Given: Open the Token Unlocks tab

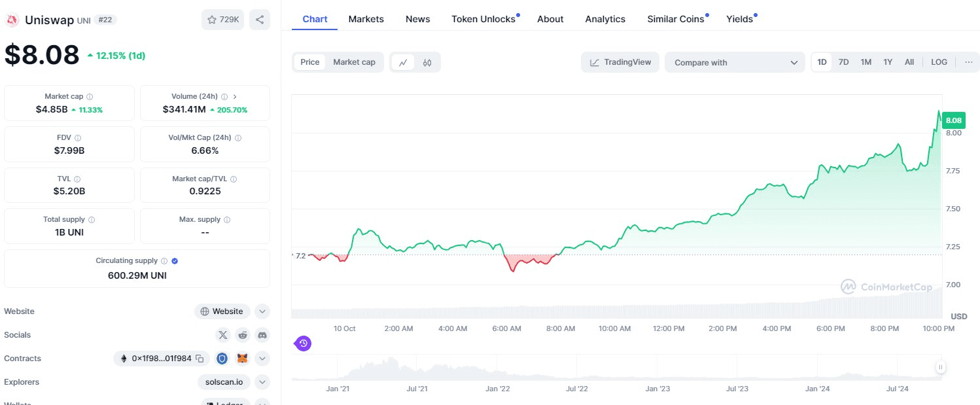Looking at the screenshot, I should click(x=483, y=19).
